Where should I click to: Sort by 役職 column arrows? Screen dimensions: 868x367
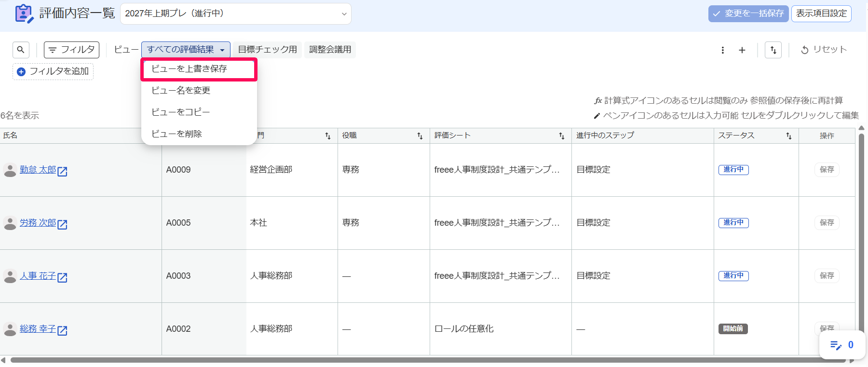(420, 136)
